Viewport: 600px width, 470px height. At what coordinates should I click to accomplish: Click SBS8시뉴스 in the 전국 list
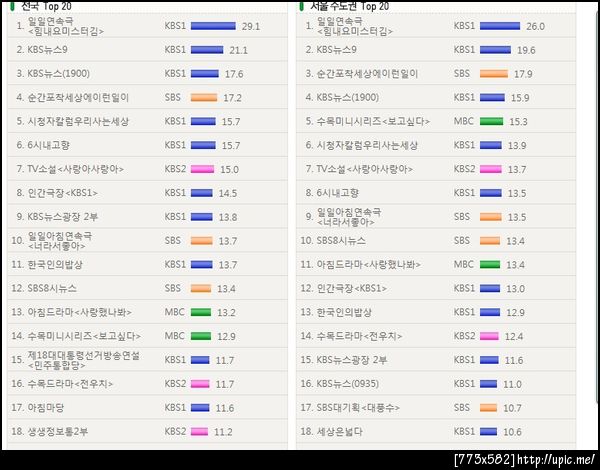(x=52, y=288)
